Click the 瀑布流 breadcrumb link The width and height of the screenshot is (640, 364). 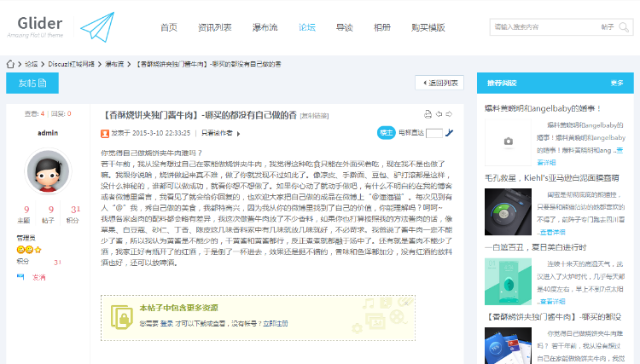click(x=114, y=64)
